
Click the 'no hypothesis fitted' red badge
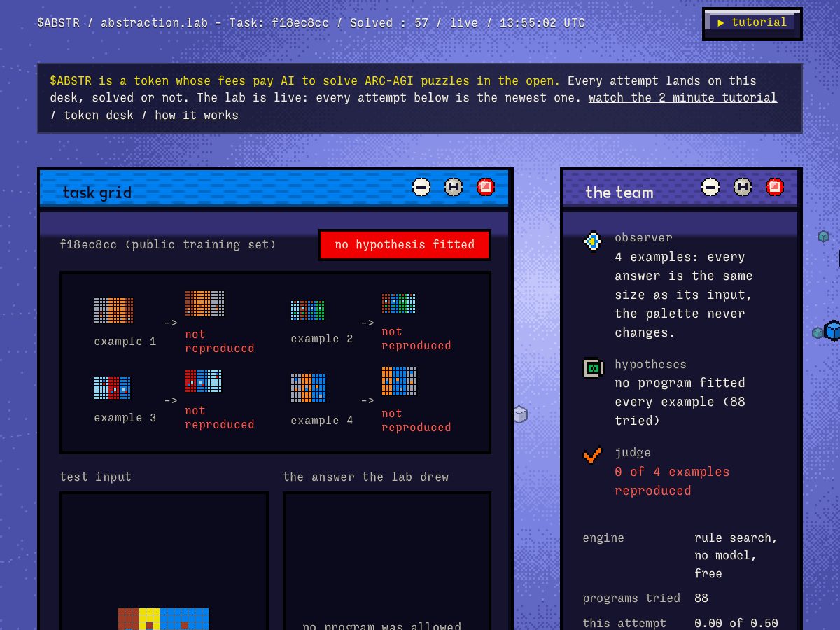tap(405, 245)
